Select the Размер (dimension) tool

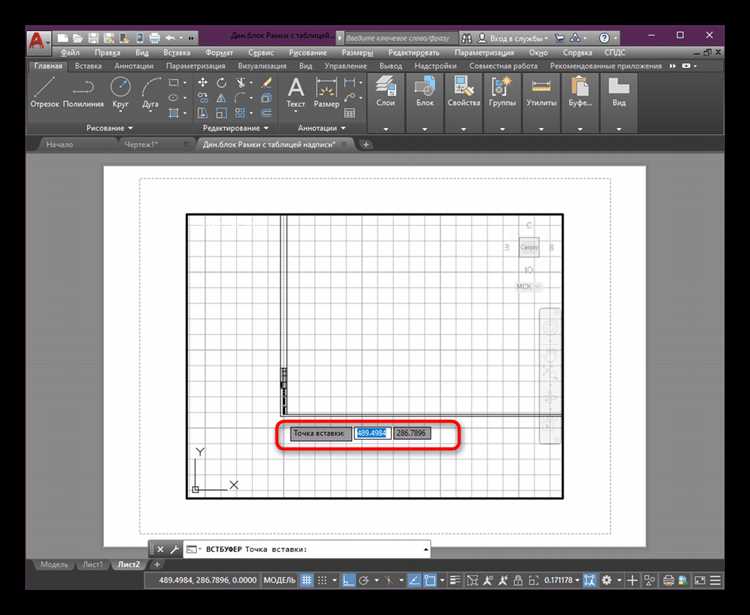(327, 93)
